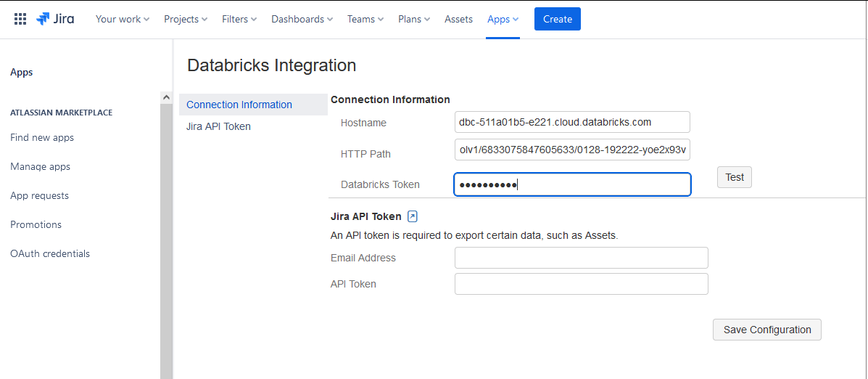Expand the Your work dropdown

point(123,19)
